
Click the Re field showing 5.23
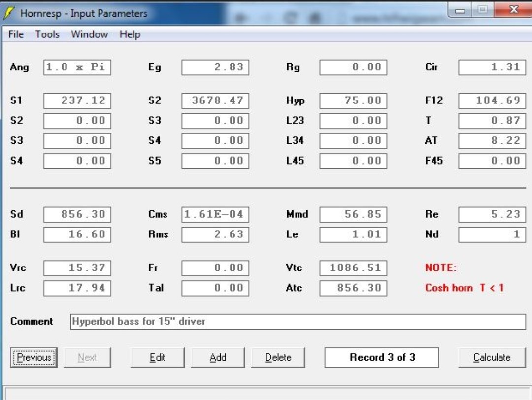pyautogui.click(x=492, y=214)
